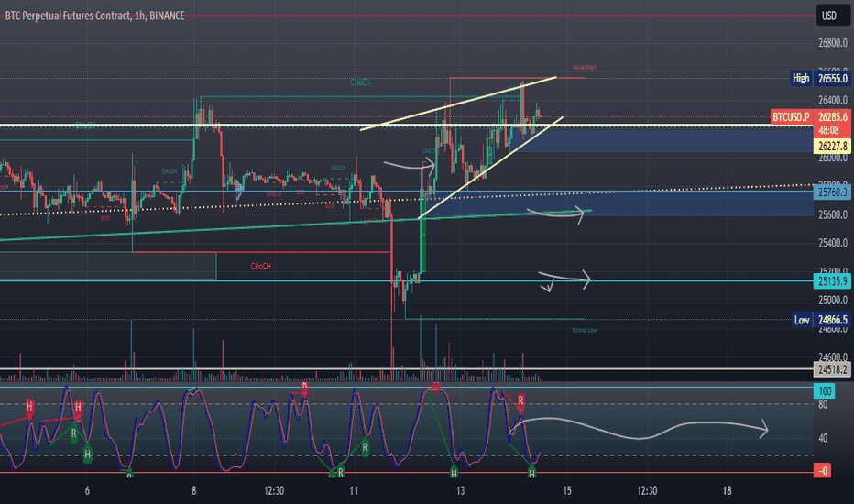Click the 25400.0 price axis tick
The image size is (854, 504).
pos(833,243)
